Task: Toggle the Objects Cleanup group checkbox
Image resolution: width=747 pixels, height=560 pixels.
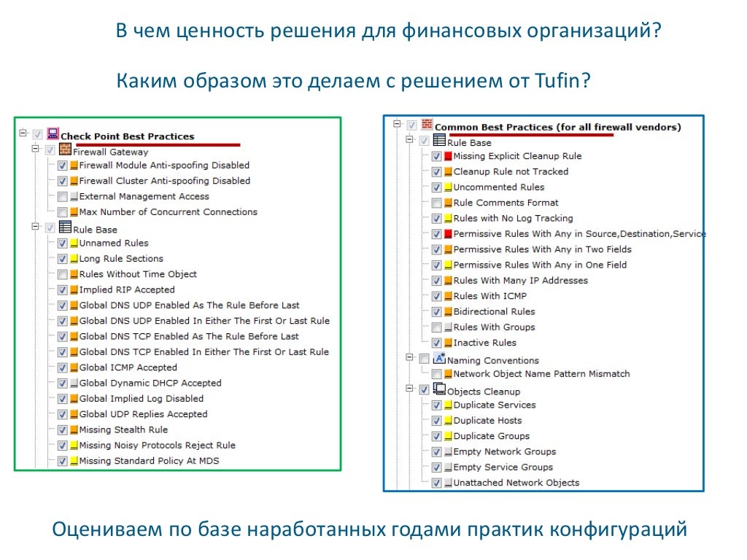Action: coord(424,389)
